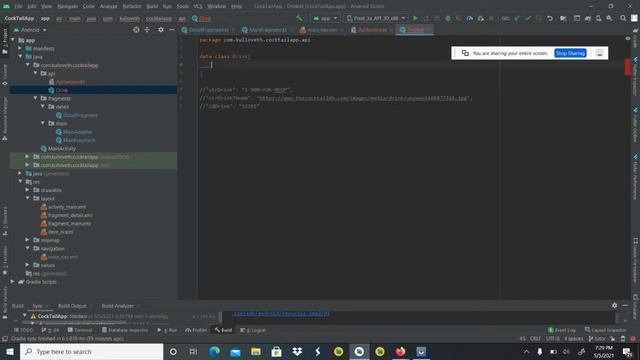Open the Android project view dropdown
Screen dimensions: 640x360
[30, 30]
